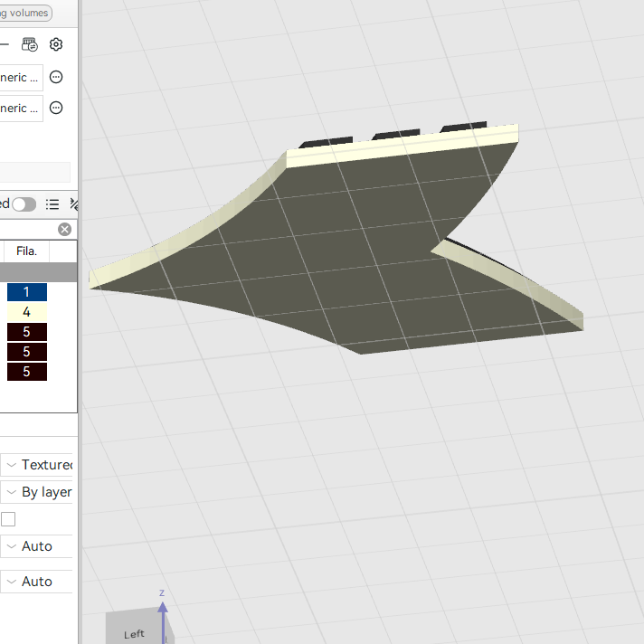Image resolution: width=644 pixels, height=644 pixels.
Task: Select the third dark filament 5 swatch
Action: (x=27, y=372)
